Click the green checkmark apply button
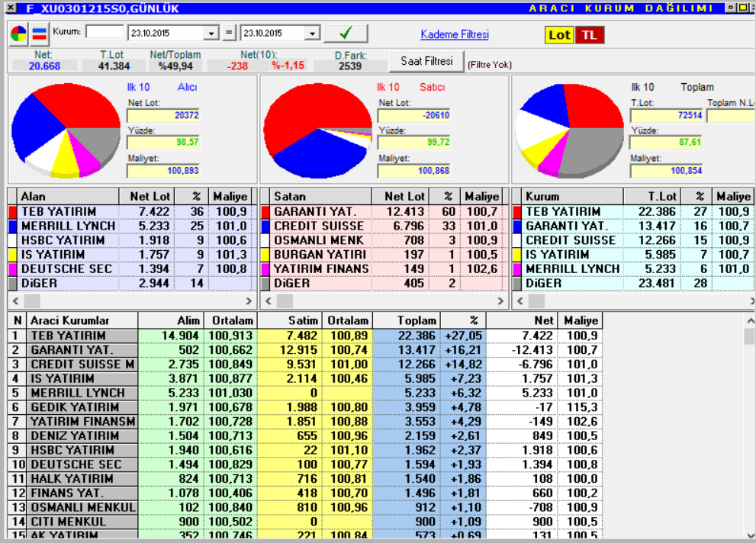 coord(346,34)
